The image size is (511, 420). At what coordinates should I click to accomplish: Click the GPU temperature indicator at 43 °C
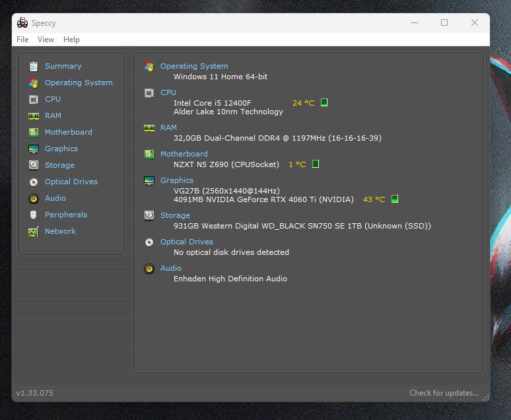coord(395,199)
